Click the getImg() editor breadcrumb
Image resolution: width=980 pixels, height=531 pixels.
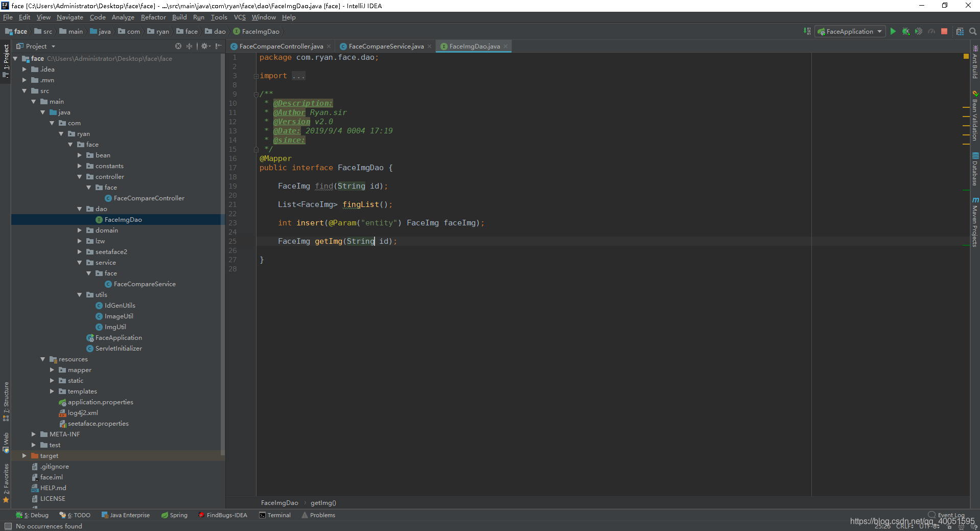tap(323, 503)
